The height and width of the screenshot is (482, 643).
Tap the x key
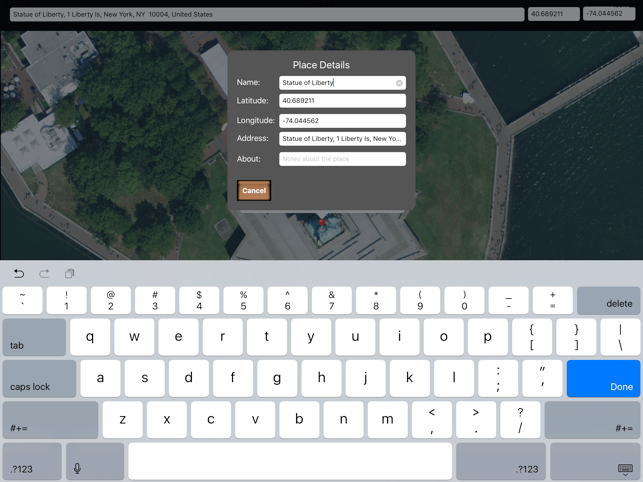(167, 420)
